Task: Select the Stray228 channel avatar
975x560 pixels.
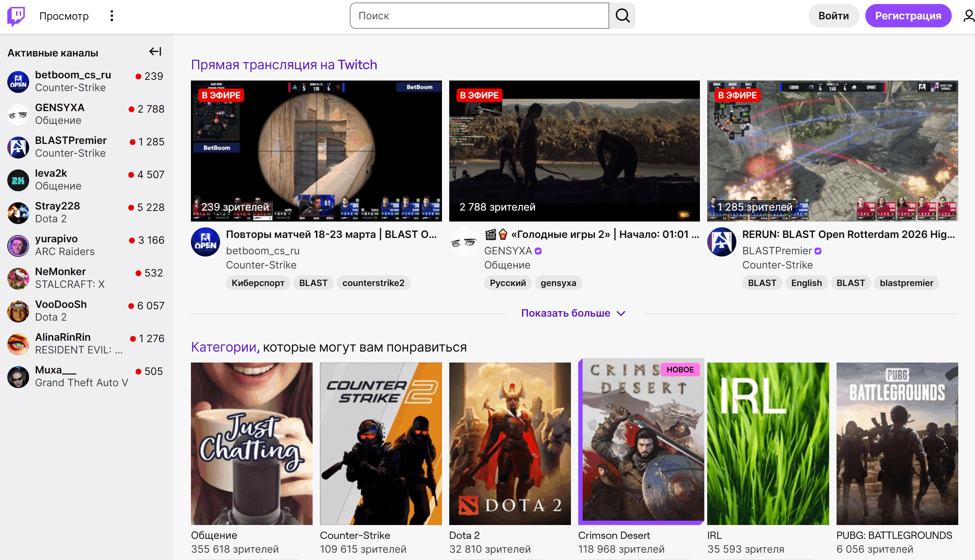Action: [18, 213]
